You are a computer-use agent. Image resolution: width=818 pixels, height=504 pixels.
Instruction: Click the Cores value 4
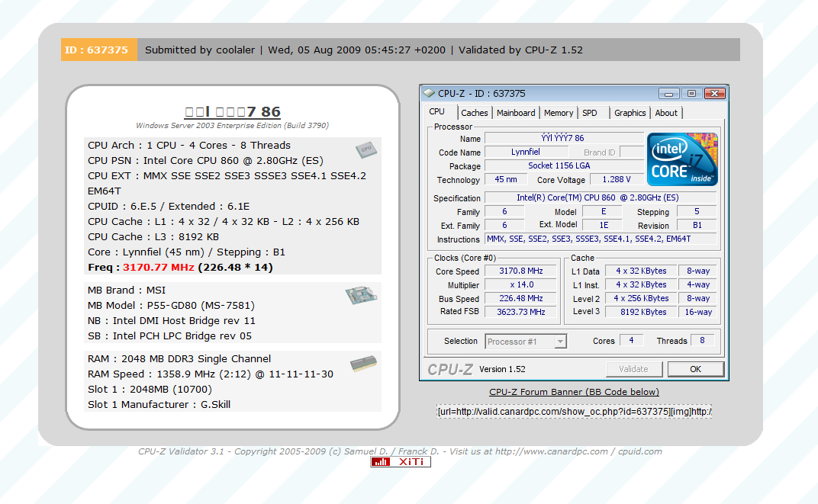[x=631, y=340]
